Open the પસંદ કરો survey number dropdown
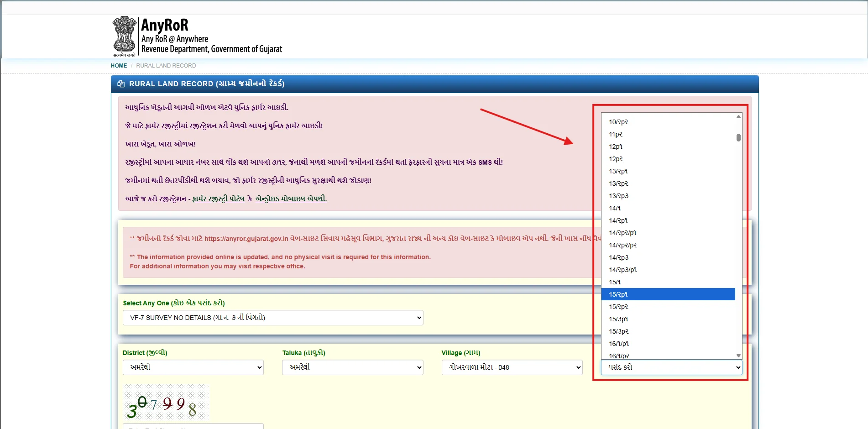 [x=670, y=367]
